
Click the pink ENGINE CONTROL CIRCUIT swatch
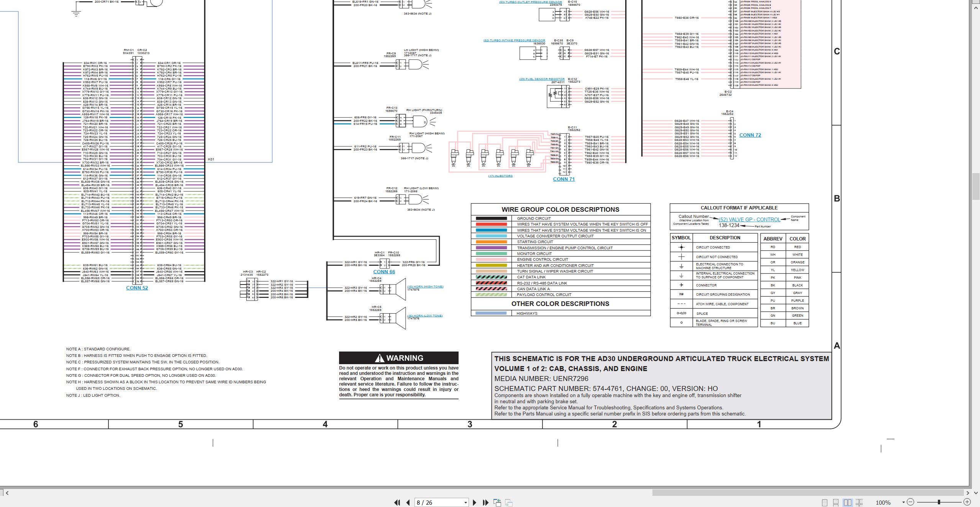491,260
